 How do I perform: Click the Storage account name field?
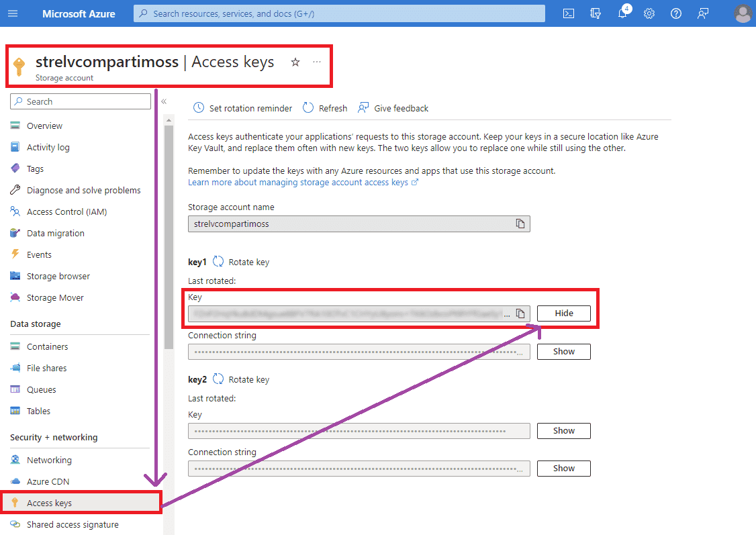[359, 224]
